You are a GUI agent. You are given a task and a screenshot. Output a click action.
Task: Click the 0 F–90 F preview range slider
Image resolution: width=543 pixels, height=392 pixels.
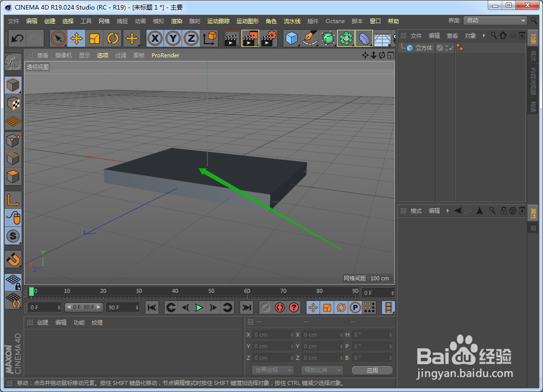84,307
